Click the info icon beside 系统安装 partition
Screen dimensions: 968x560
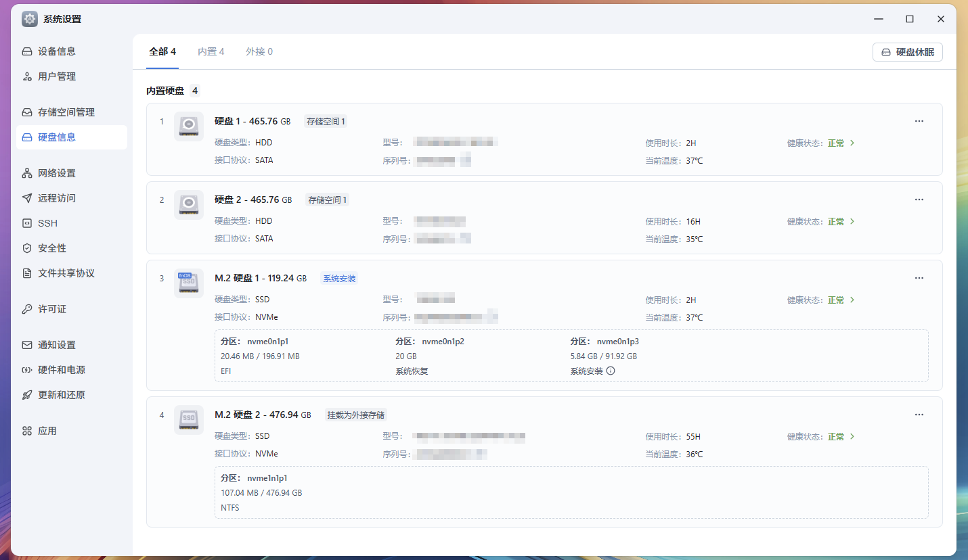611,371
